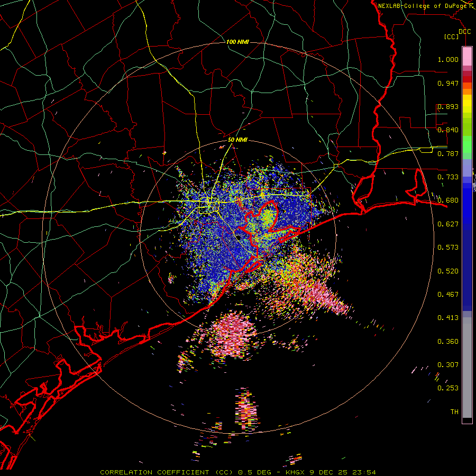Select the 0.307 legend value
476x476 pixels.
pyautogui.click(x=448, y=365)
